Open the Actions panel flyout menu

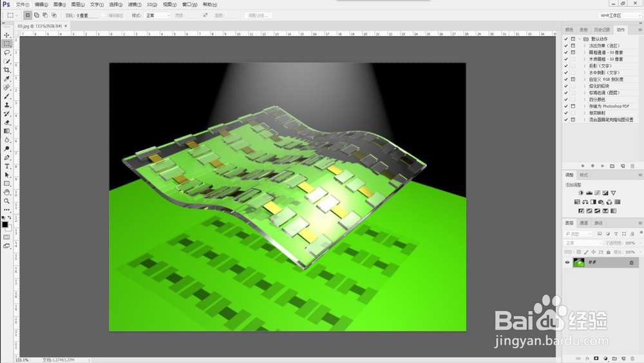tap(639, 30)
